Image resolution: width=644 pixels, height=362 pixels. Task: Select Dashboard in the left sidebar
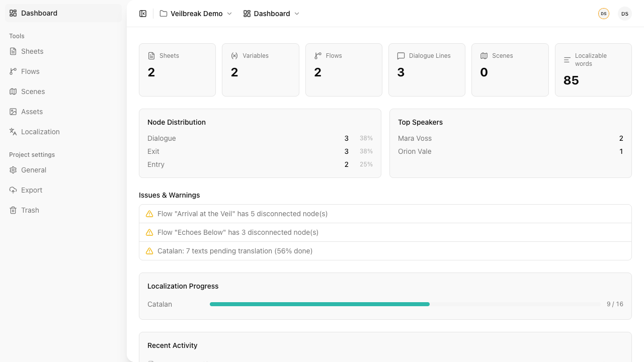click(63, 13)
